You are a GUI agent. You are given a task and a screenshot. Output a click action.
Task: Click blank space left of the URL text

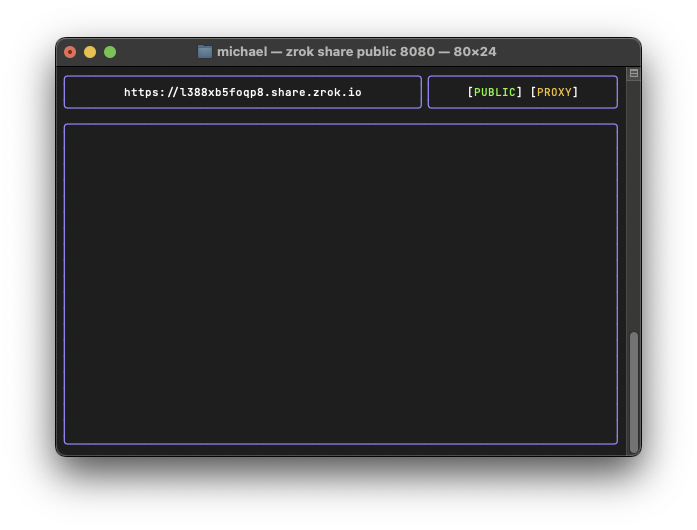point(93,92)
